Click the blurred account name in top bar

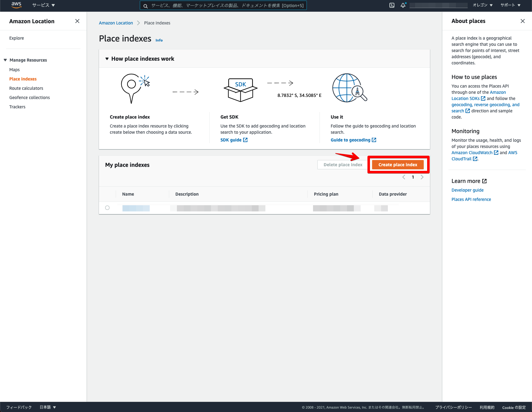438,5
